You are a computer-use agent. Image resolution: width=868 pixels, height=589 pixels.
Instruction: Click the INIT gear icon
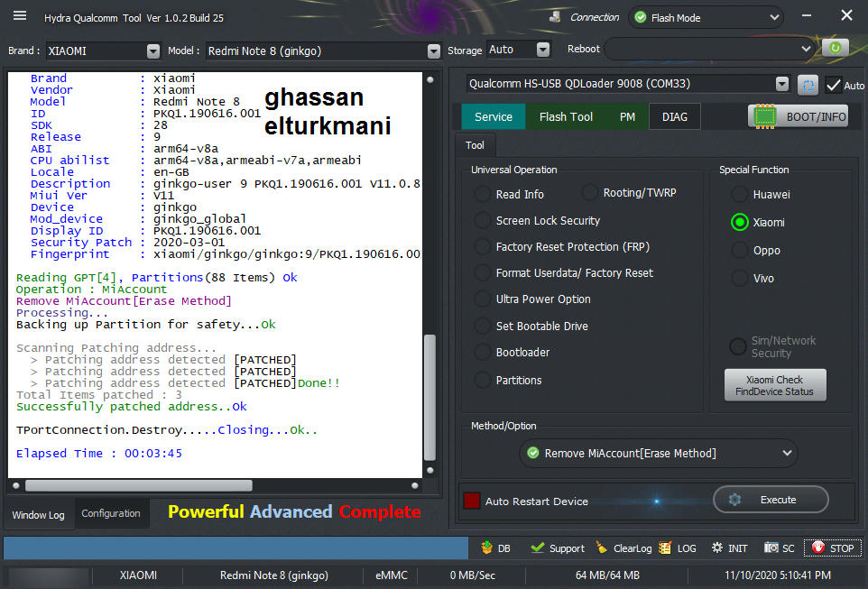coord(717,548)
